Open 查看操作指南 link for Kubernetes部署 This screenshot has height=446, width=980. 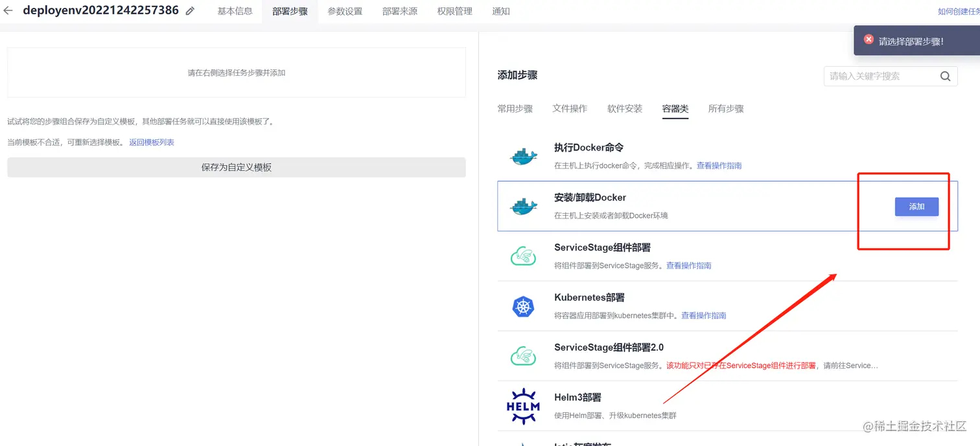[x=704, y=316]
